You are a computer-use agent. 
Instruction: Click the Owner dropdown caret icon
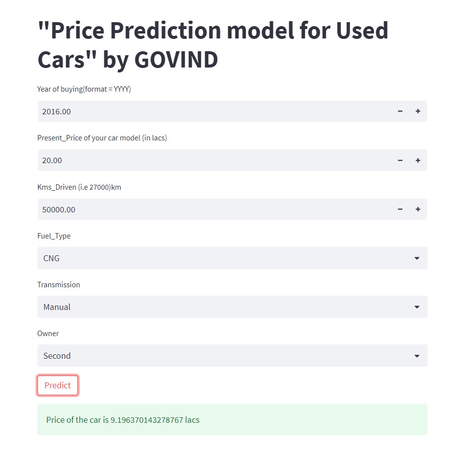point(417,355)
